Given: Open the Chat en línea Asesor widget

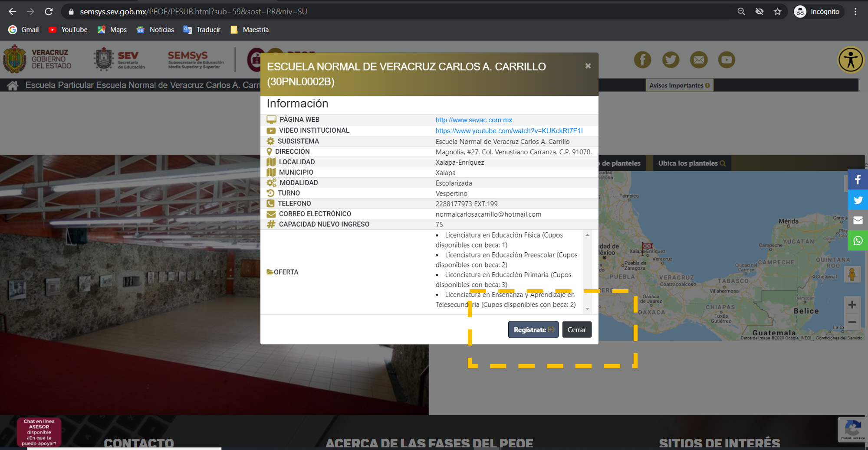Looking at the screenshot, I should [x=39, y=432].
